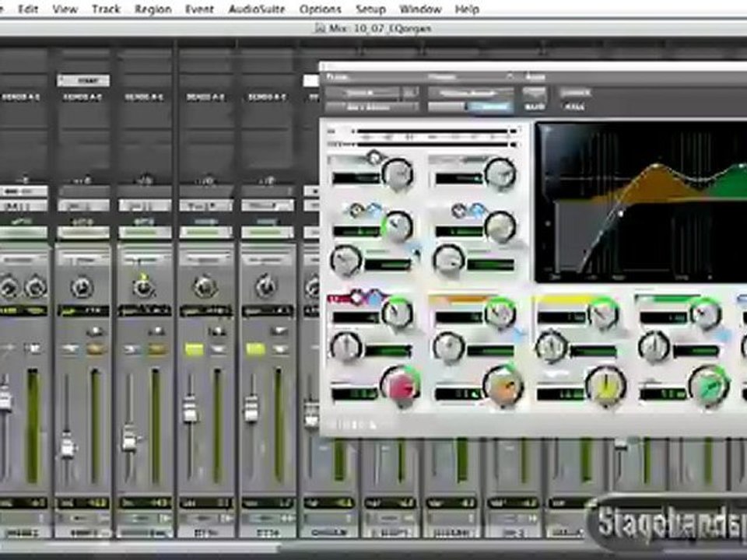
Task: Click the pan knob on second mixer channel
Action: pyautogui.click(x=82, y=288)
